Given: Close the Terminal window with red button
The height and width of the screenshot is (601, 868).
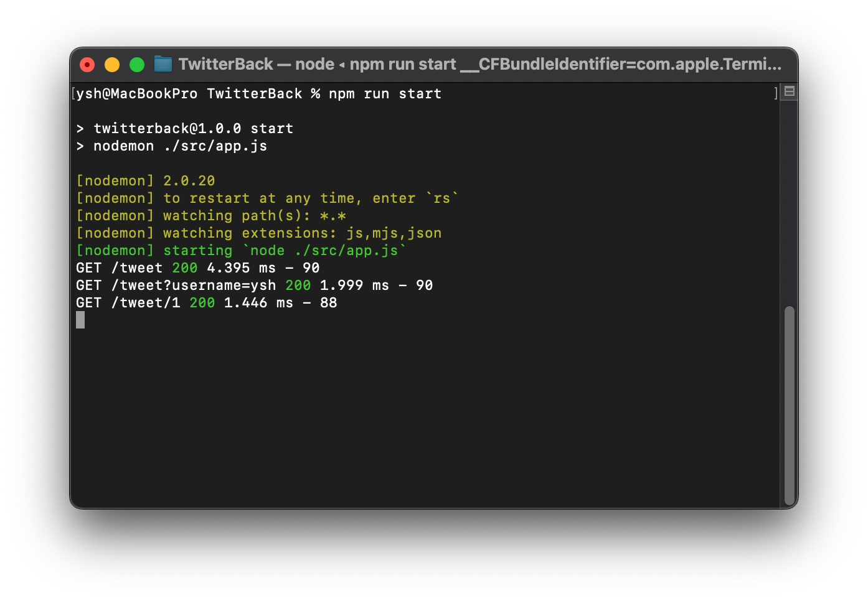Looking at the screenshot, I should click(x=87, y=65).
